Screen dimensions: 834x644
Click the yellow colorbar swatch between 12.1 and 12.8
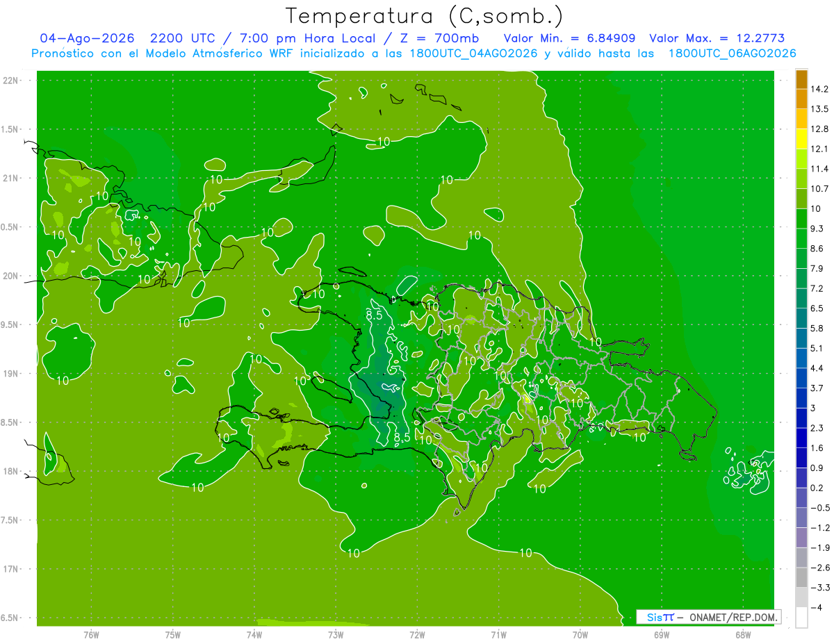pos(801,138)
